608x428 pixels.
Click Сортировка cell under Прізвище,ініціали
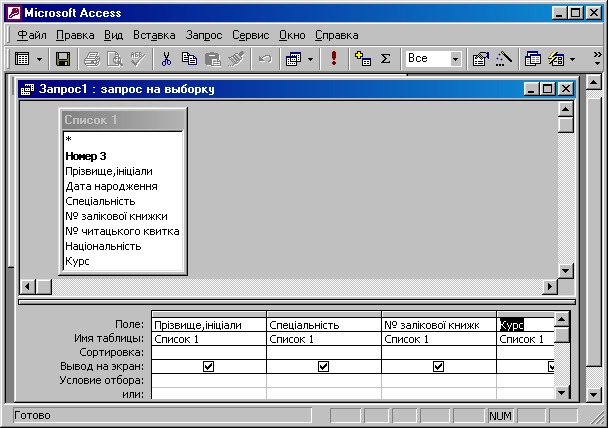(x=209, y=352)
